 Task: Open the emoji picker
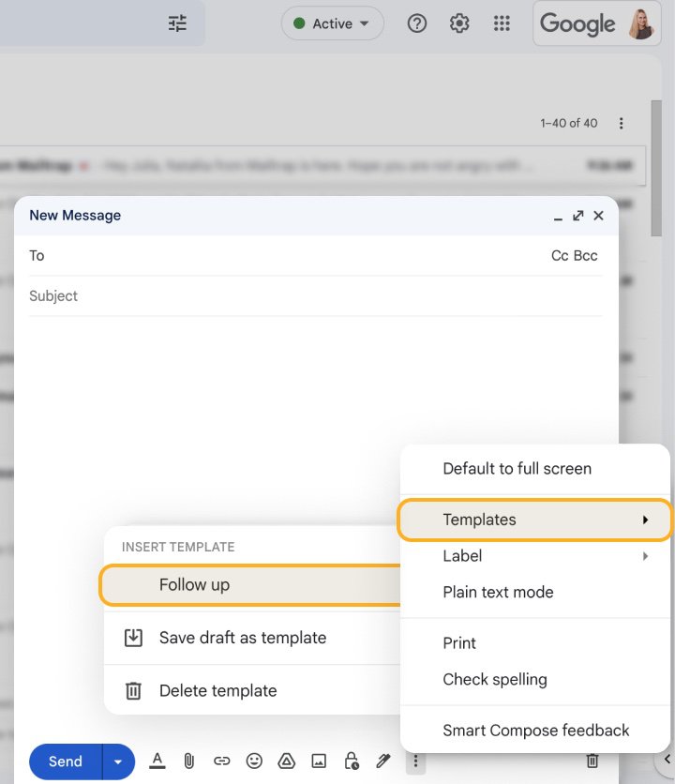254,761
